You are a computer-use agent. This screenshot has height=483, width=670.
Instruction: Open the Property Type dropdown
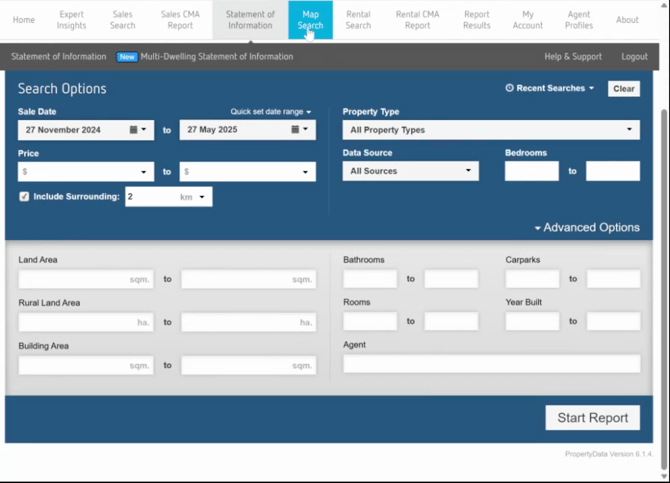tap(490, 130)
